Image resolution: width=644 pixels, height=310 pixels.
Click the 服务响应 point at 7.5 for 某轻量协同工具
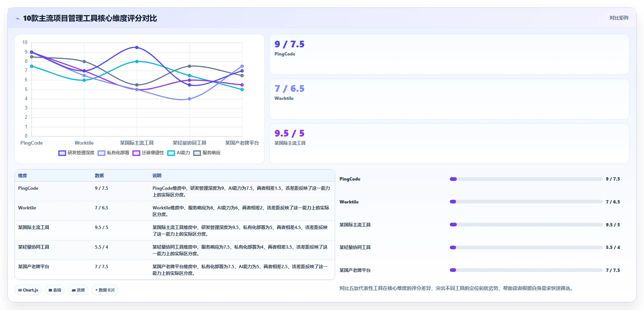[189, 66]
